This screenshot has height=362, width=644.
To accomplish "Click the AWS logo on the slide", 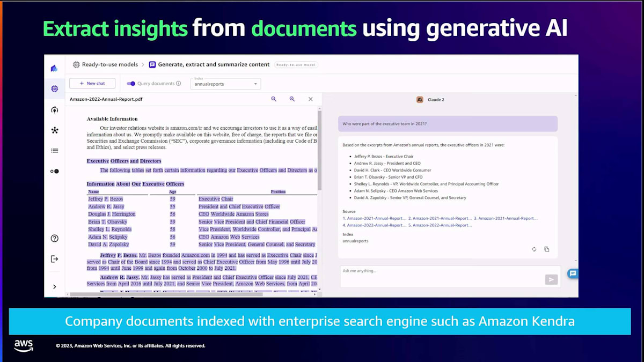I will point(24,346).
